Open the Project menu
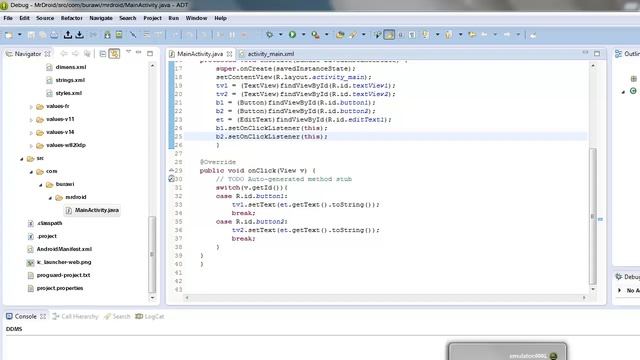 (152, 18)
